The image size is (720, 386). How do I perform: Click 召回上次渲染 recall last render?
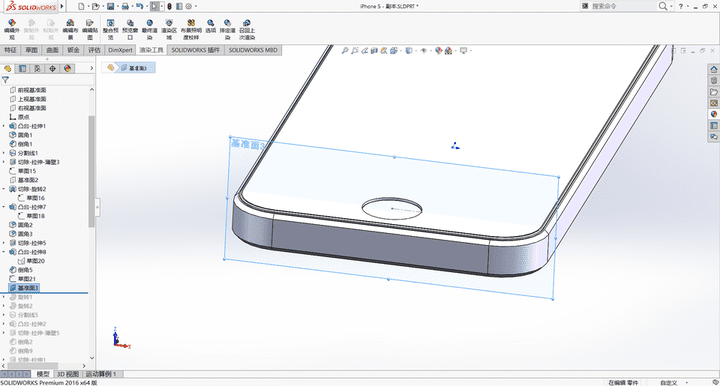pyautogui.click(x=247, y=29)
